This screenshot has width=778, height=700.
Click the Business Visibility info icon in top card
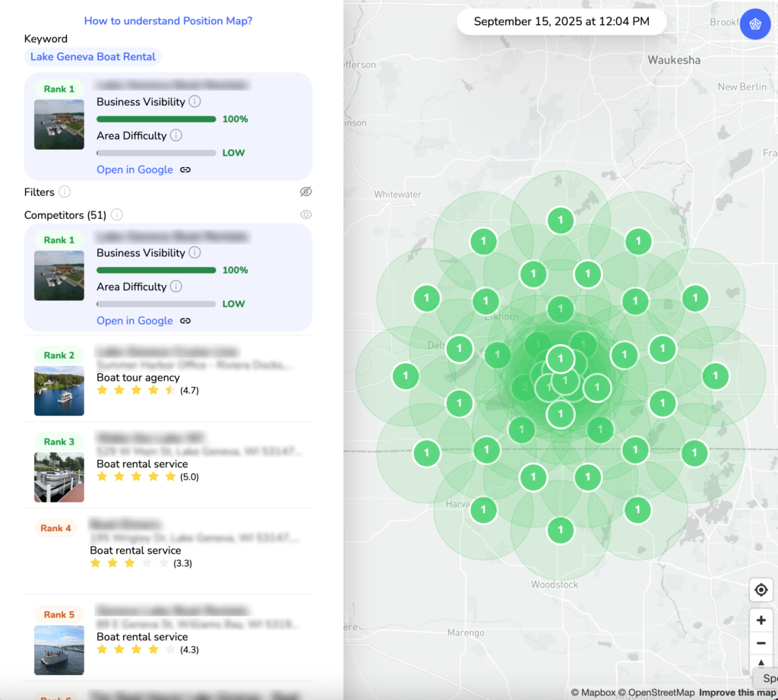click(194, 102)
